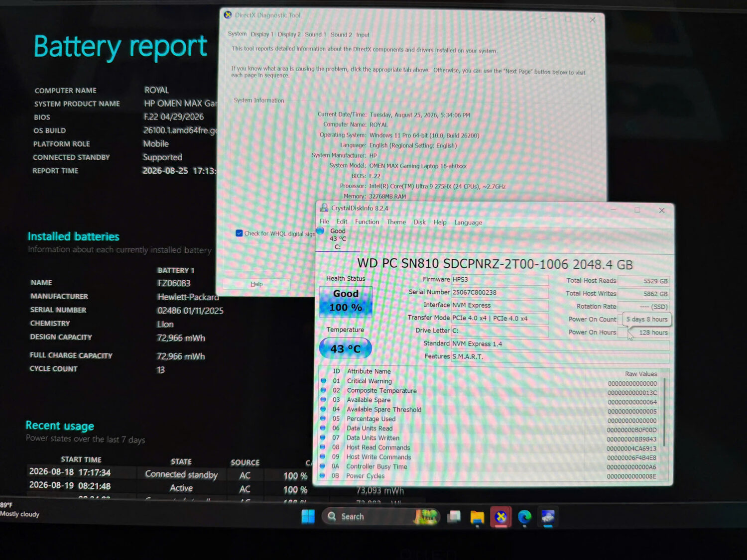Click the status dot for Host Read Commands
This screenshot has width=747, height=560.
coord(322,447)
